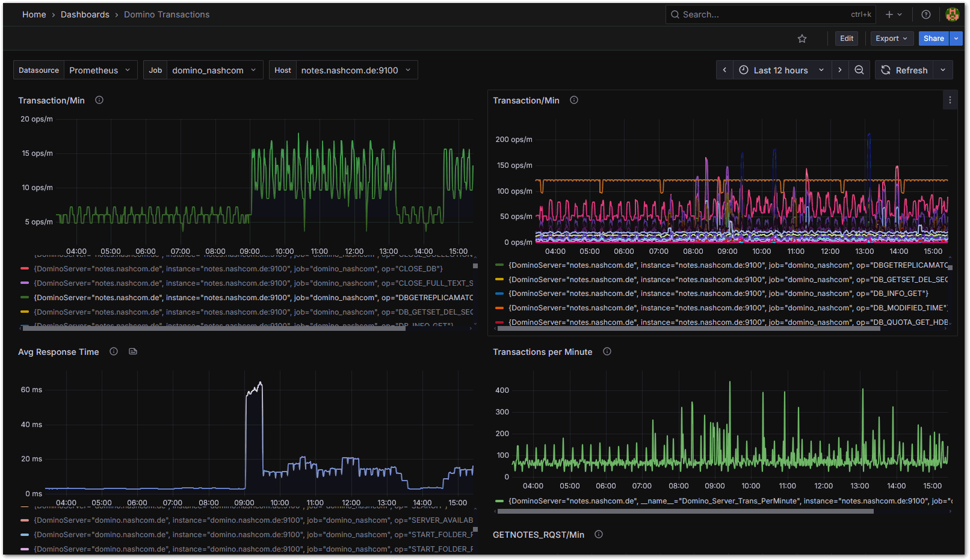Open the Host dropdown showing notes.nashcom.de:9100

click(x=356, y=70)
